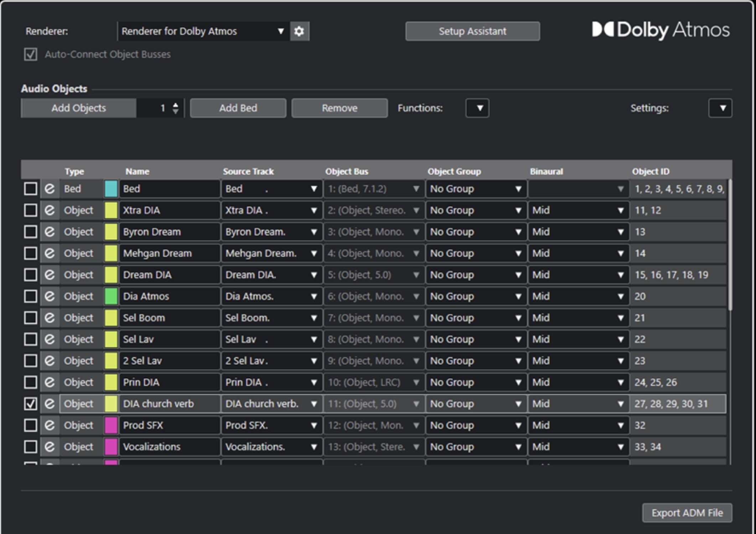
Task: Open the Functions menu
Action: point(477,108)
